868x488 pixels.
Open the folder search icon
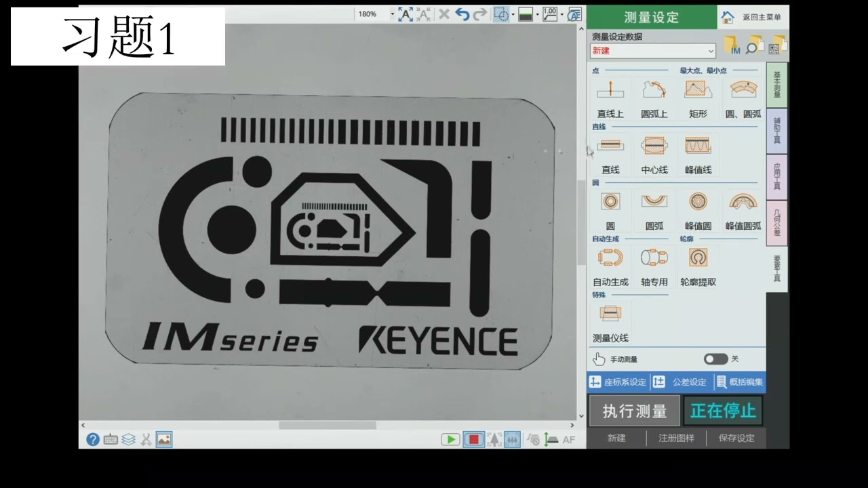tap(754, 46)
